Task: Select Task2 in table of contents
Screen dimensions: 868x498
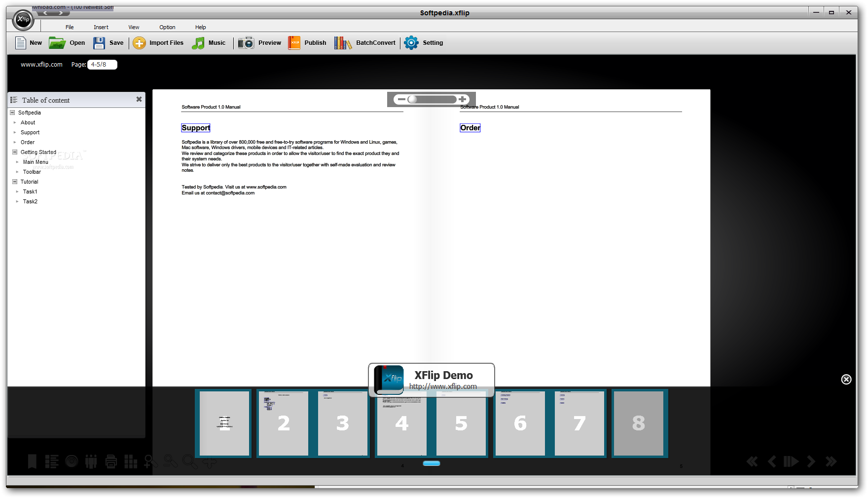Action: [30, 201]
